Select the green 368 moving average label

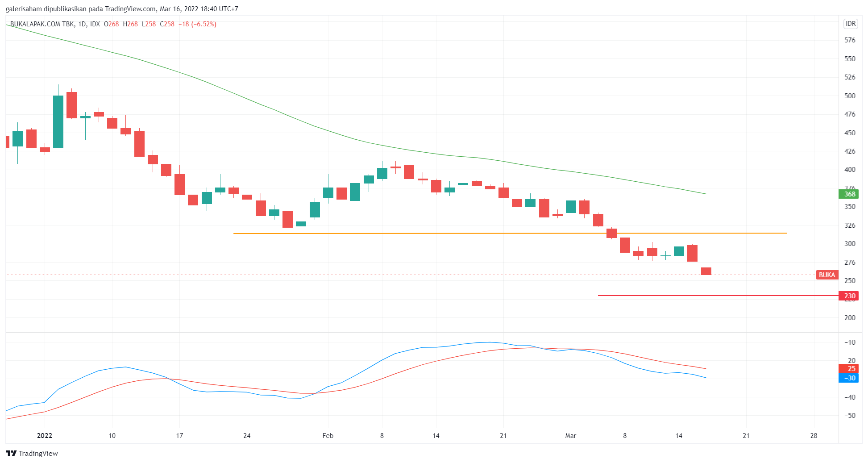coord(849,194)
